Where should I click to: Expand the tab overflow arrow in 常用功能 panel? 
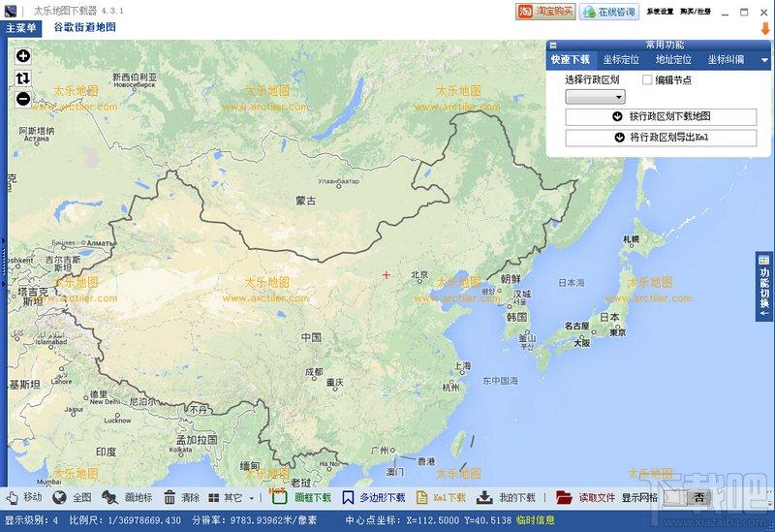(764, 60)
